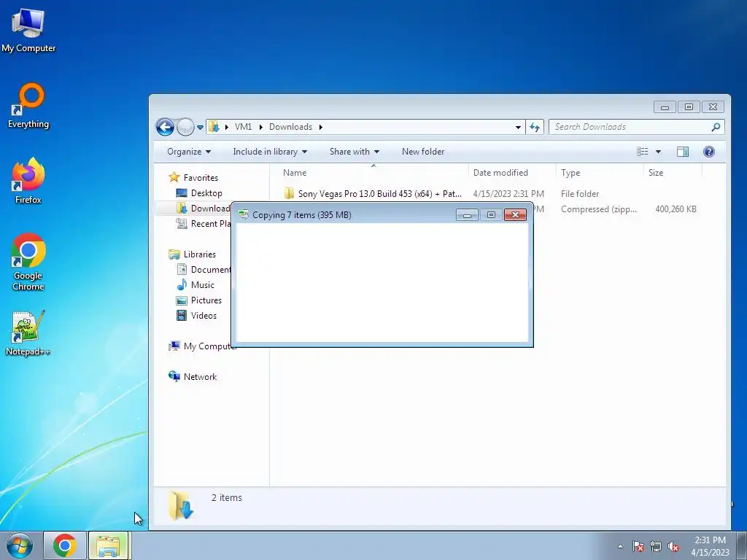Open Action Center flag icon
Viewport: 747px width, 560px height.
pos(638,546)
